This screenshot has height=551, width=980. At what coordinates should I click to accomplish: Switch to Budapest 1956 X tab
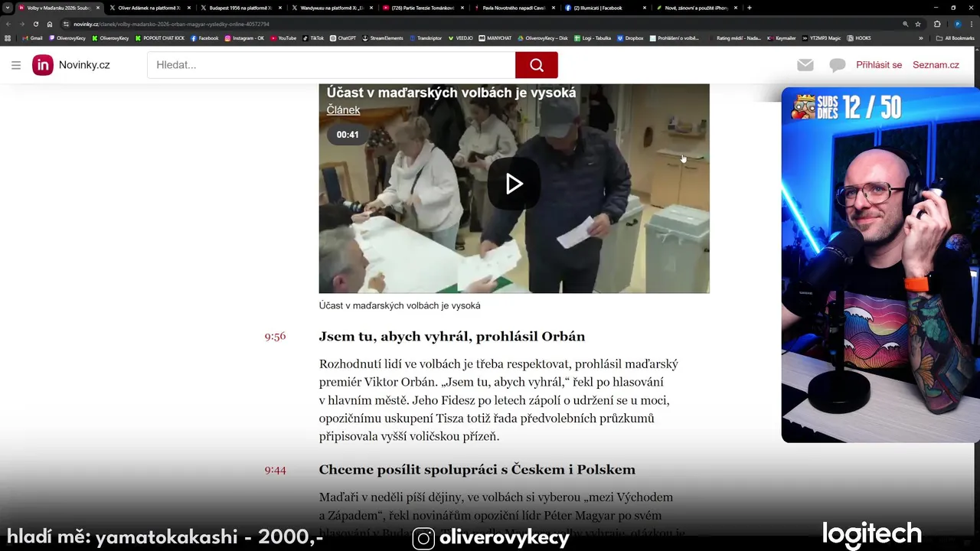[x=240, y=8]
